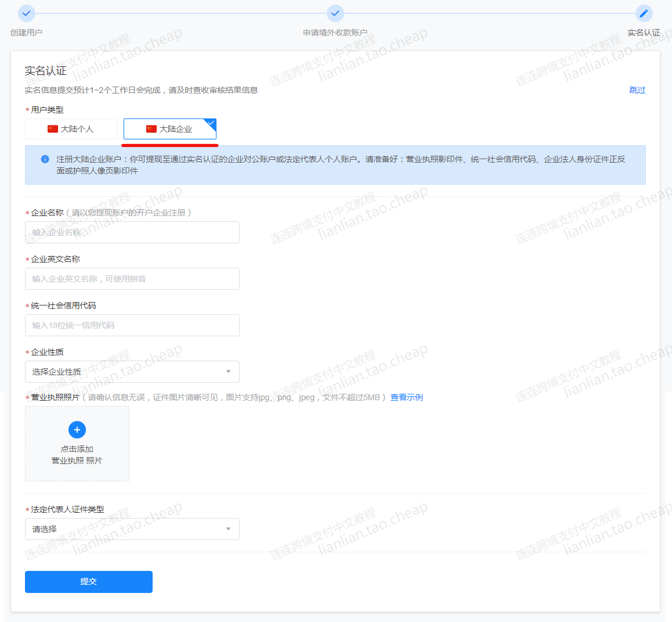The height and width of the screenshot is (622, 672).
Task: Click the 实名信息提交预计 description text
Action: point(141,90)
